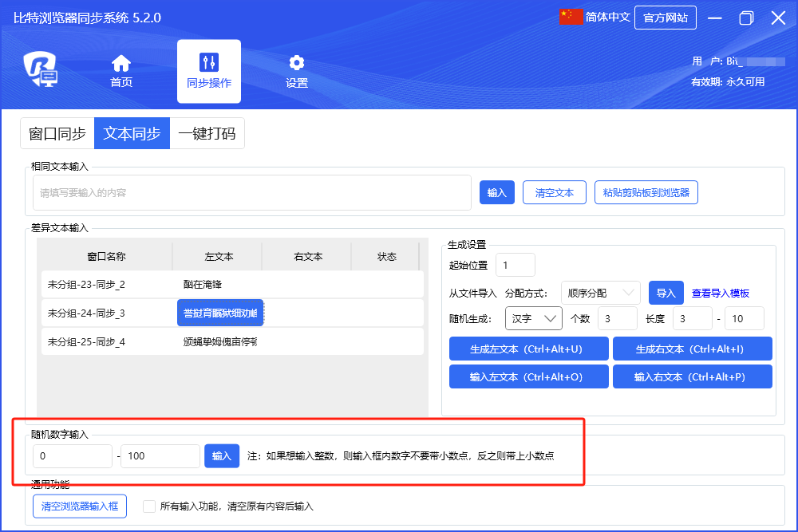Select the 未分组-24-同步_3 left text cell
Screen dimensions: 798x532
pyautogui.click(x=220, y=313)
